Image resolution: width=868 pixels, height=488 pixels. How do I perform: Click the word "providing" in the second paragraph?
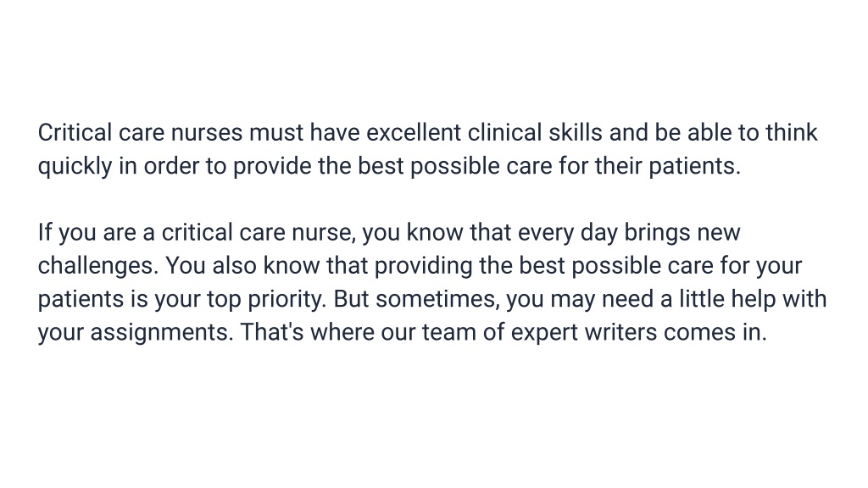pos(424,267)
